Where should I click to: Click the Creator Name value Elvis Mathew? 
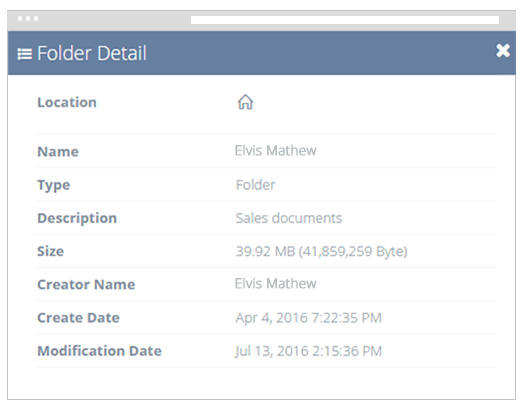point(275,284)
